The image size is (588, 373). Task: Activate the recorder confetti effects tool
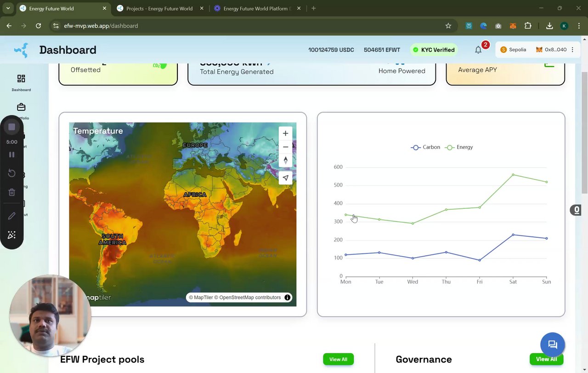pyautogui.click(x=12, y=235)
